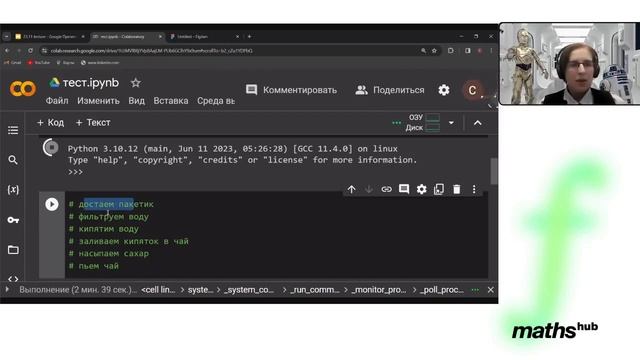The image size is (640, 360).
Task: Add a comment to the cell
Action: pyautogui.click(x=404, y=189)
